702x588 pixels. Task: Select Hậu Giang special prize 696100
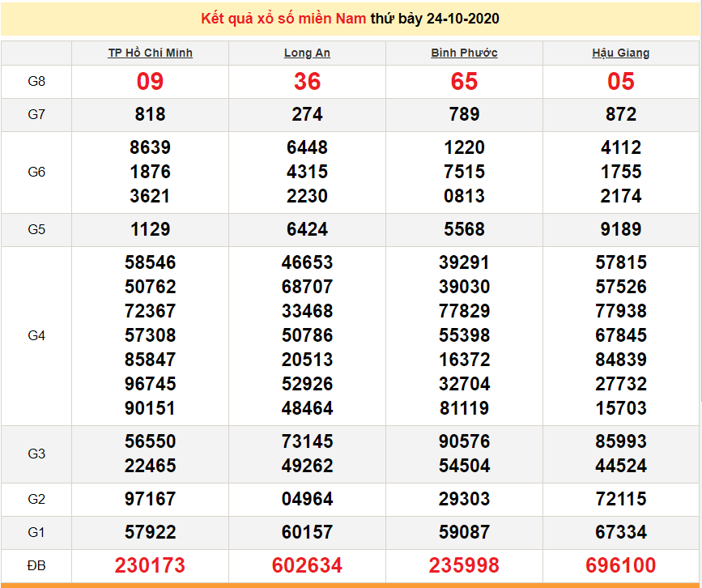coord(621,565)
